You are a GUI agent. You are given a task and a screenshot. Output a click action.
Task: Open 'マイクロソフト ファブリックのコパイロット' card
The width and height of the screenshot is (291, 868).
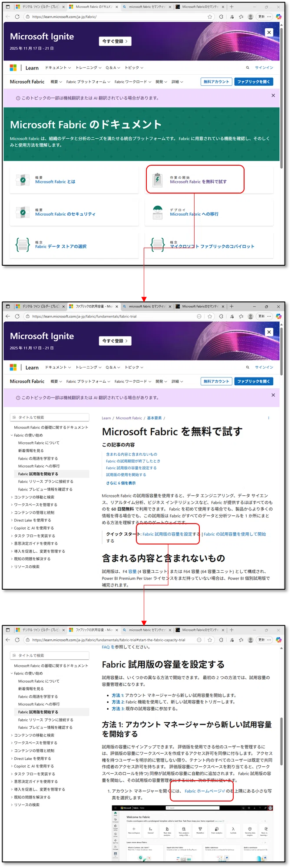(212, 246)
